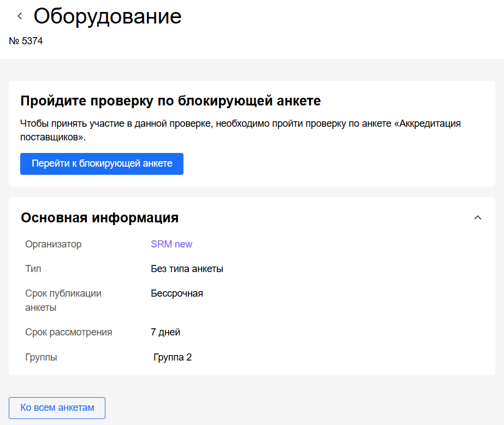Click the Группы field label
Image resolution: width=504 pixels, height=425 pixels.
[41, 357]
